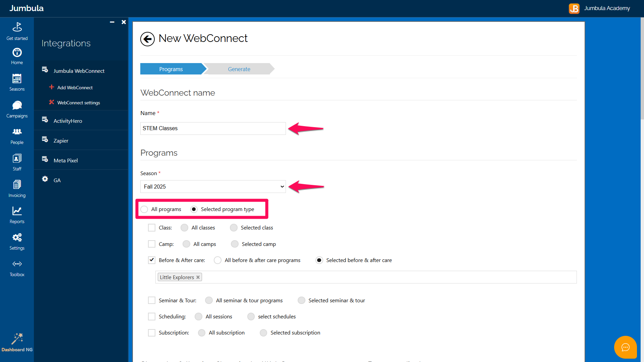Click the Jumbula Academy logo icon

[574, 8]
